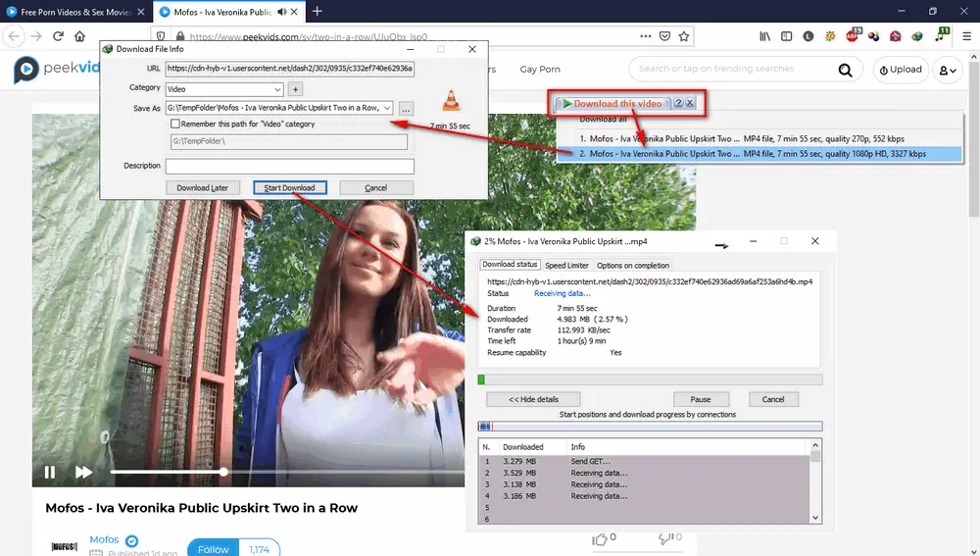
Task: Open the browser home page icon
Action: coord(79,36)
